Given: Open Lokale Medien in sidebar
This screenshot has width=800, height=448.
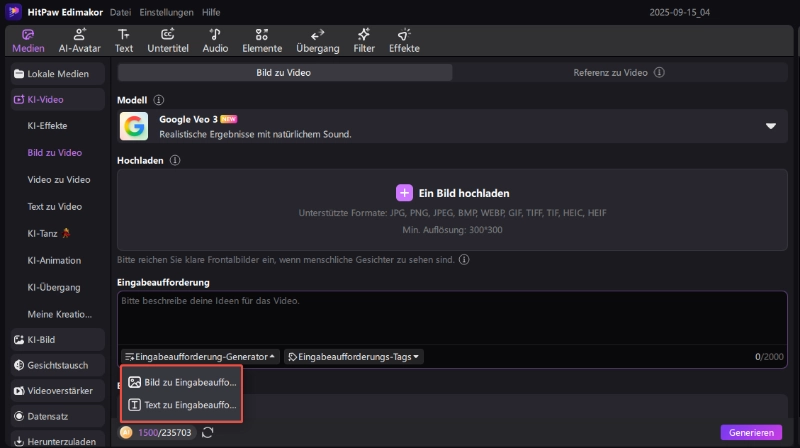Looking at the screenshot, I should tap(58, 74).
